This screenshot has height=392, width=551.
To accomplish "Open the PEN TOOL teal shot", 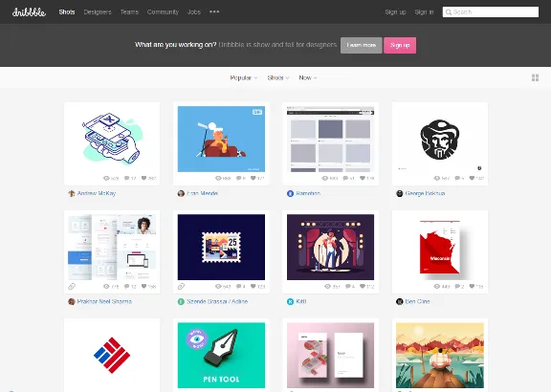I will (x=221, y=356).
